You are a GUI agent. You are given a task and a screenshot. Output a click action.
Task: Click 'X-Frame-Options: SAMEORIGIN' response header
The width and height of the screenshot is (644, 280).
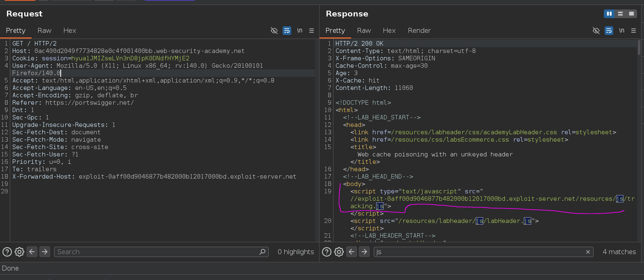coord(385,58)
